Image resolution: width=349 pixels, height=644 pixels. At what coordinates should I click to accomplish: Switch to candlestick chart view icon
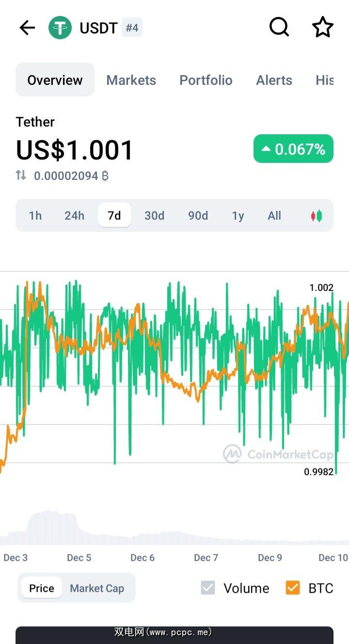pyautogui.click(x=317, y=216)
